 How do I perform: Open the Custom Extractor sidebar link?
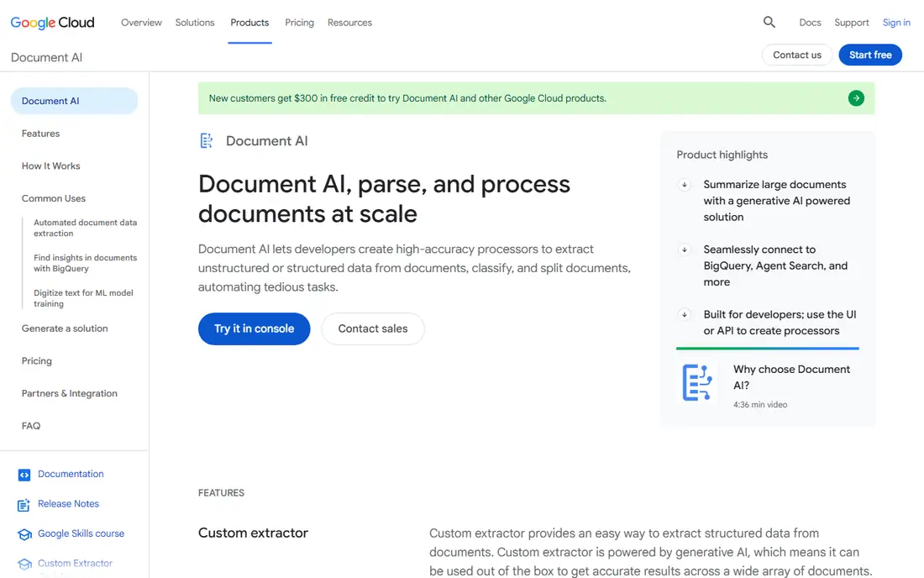coord(75,563)
